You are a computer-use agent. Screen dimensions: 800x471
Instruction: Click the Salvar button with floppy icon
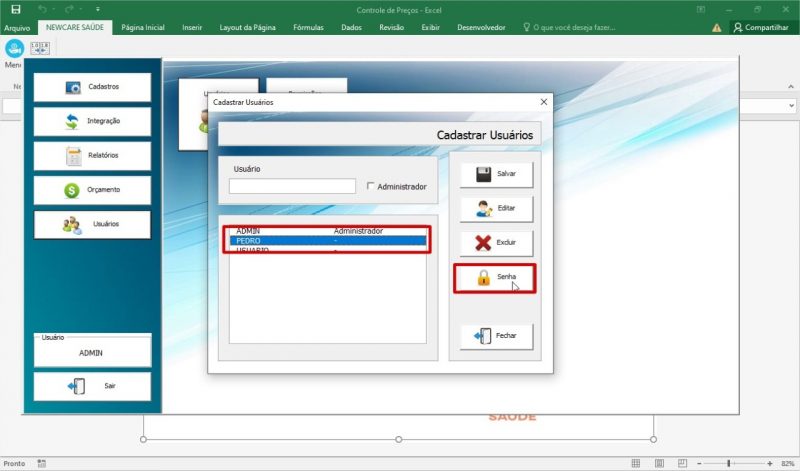pyautogui.click(x=496, y=174)
